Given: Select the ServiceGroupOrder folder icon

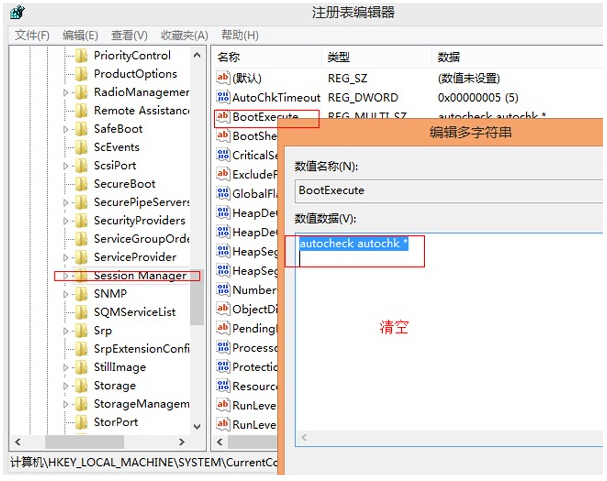Looking at the screenshot, I should coord(81,239).
